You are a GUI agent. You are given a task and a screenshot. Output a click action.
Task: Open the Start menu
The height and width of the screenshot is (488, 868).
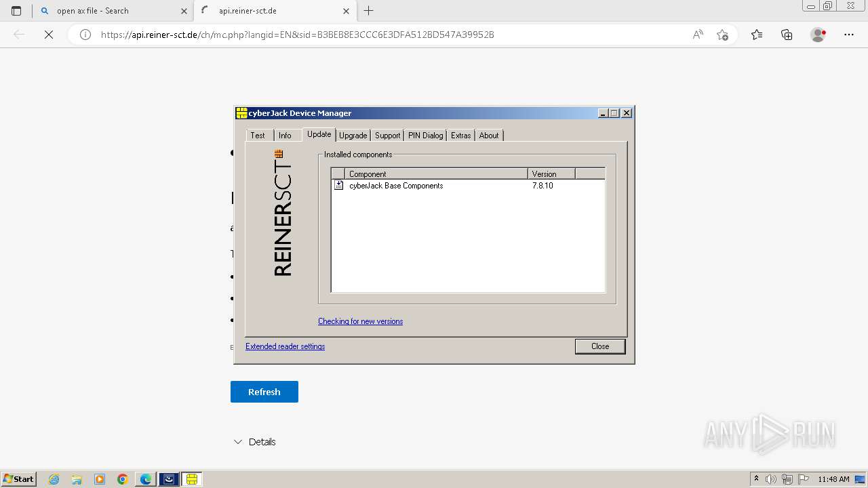click(x=19, y=479)
